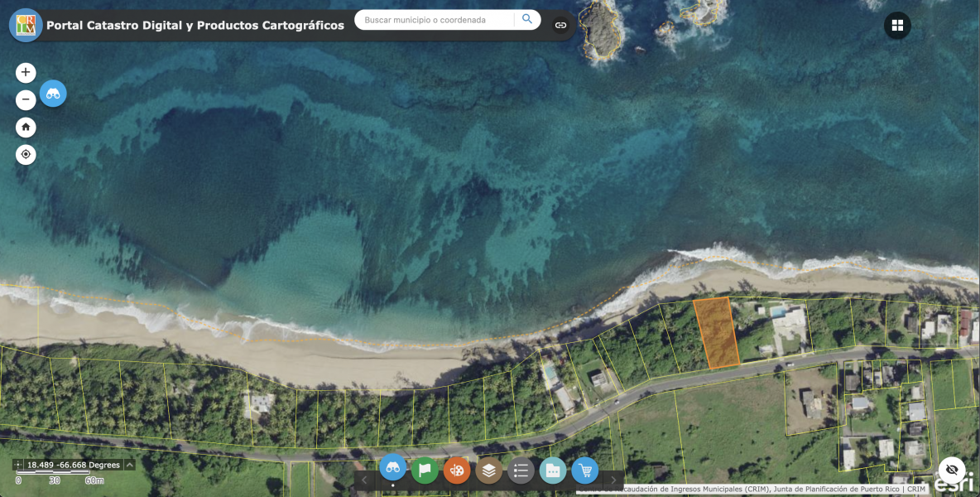980x497 pixels.
Task: Open the shopping cart products tool
Action: (x=585, y=469)
